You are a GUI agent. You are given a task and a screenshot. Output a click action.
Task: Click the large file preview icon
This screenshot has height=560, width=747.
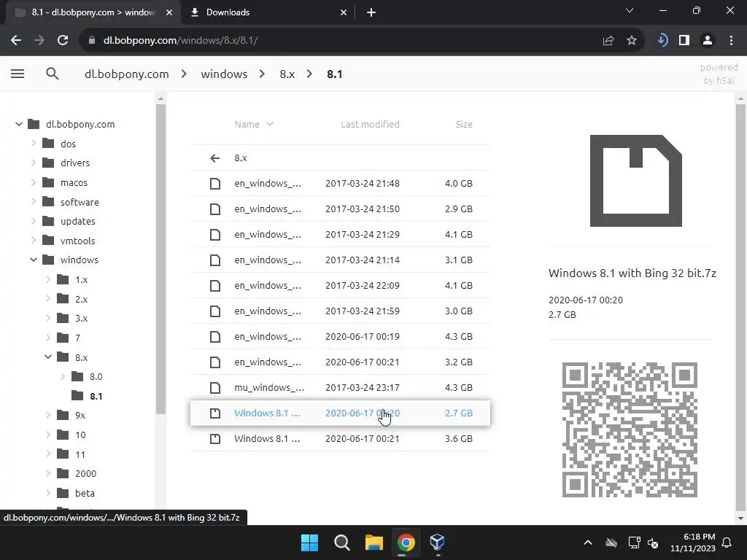[636, 181]
